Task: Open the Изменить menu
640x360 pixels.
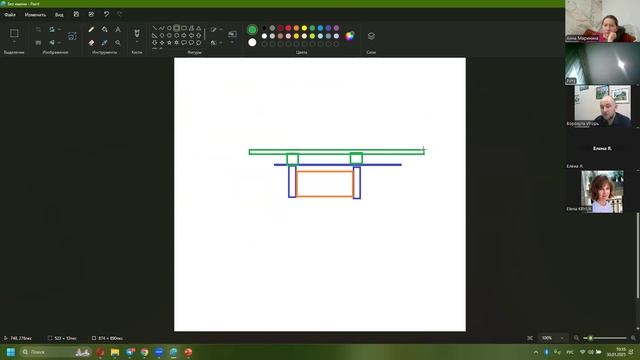Action: pos(35,15)
